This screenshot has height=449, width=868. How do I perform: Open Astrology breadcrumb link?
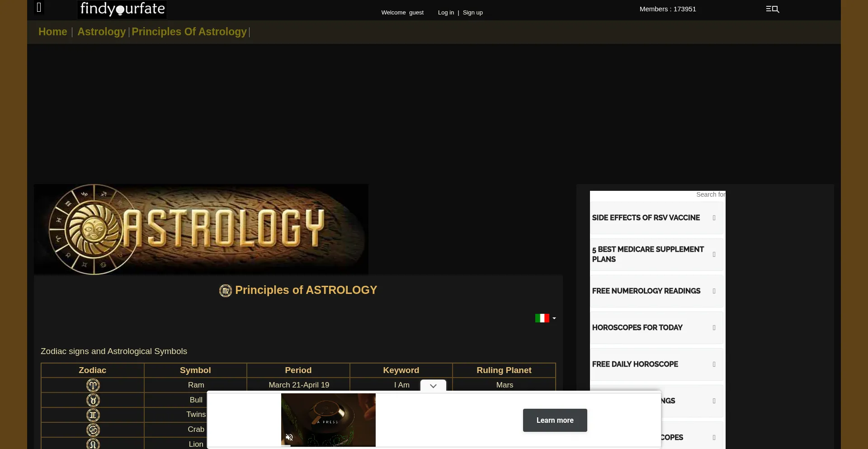point(101,32)
